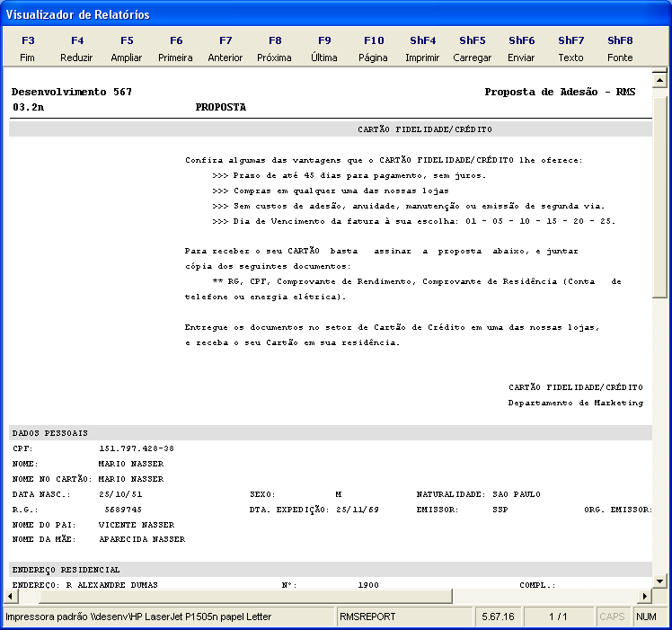Viewport: 672px width, 630px height.
Task: Click the 'ENDEREÇO RESIDENCIAL' section header
Action: pyautogui.click(x=66, y=570)
